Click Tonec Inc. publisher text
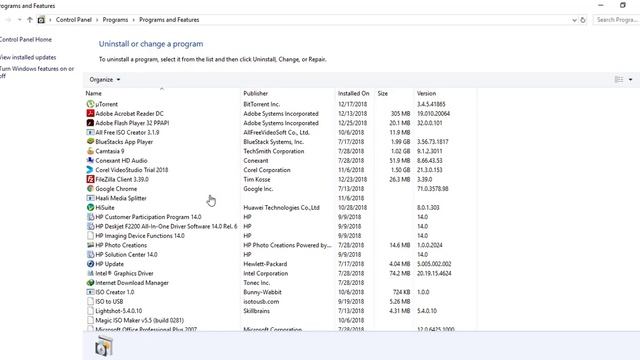The image size is (640, 360). pyautogui.click(x=256, y=282)
